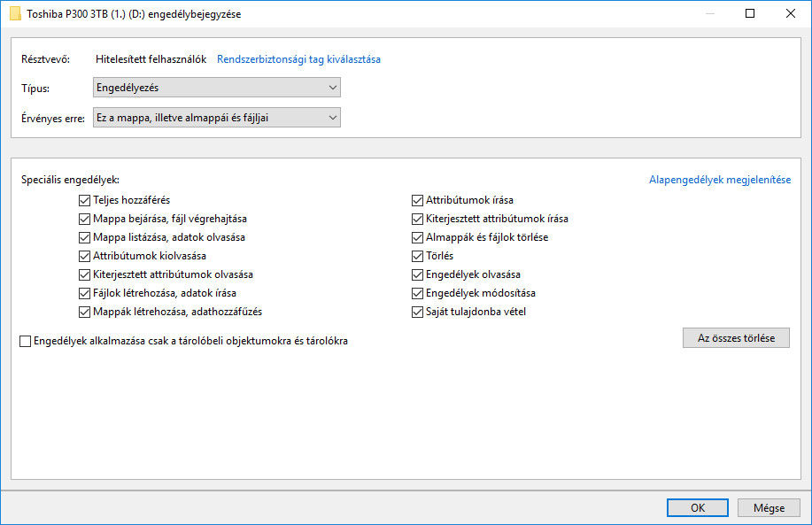This screenshot has height=525, width=812.
Task: Expand the Érvényes erre dropdown
Action: pyautogui.click(x=216, y=118)
